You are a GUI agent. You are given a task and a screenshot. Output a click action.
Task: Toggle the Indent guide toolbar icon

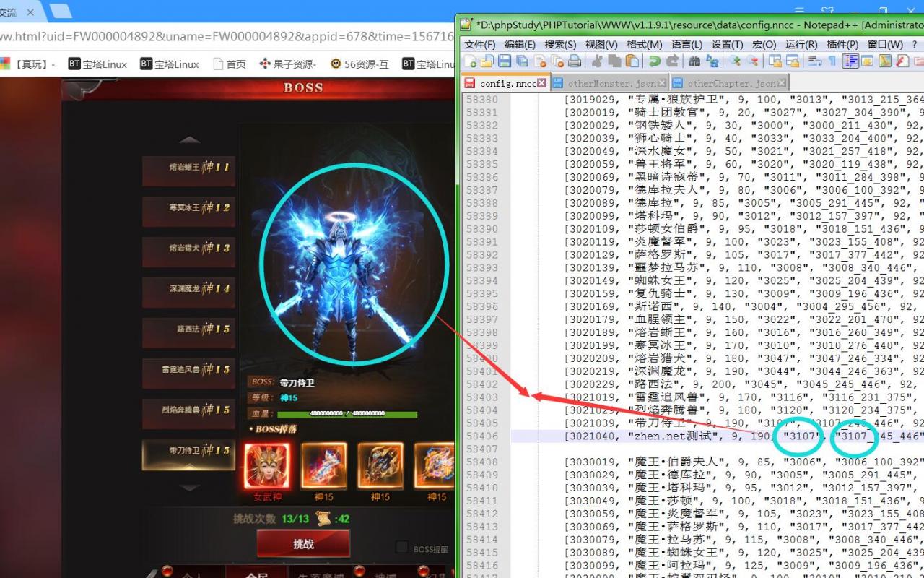[850, 61]
